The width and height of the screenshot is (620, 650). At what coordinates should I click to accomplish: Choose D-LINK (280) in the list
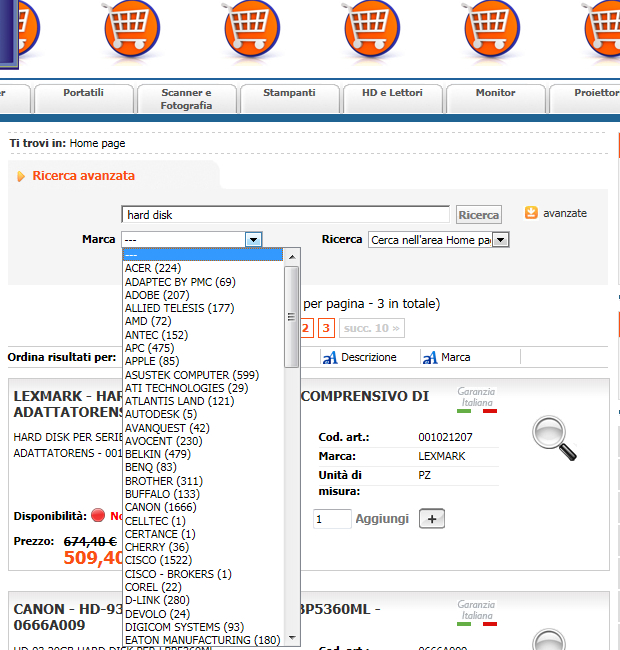203,600
